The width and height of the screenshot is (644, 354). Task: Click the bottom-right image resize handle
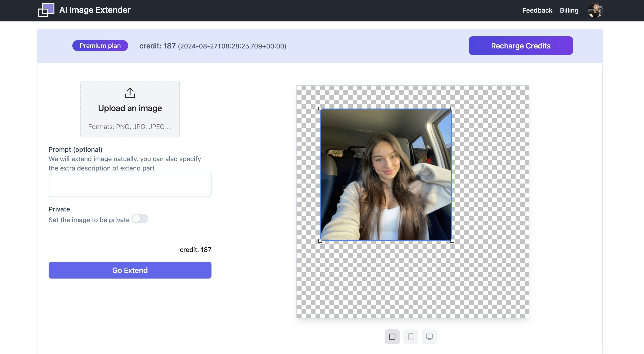pyautogui.click(x=452, y=241)
